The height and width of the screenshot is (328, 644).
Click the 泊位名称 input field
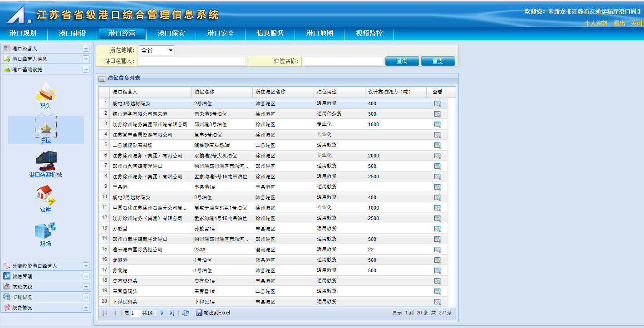pyautogui.click(x=343, y=61)
